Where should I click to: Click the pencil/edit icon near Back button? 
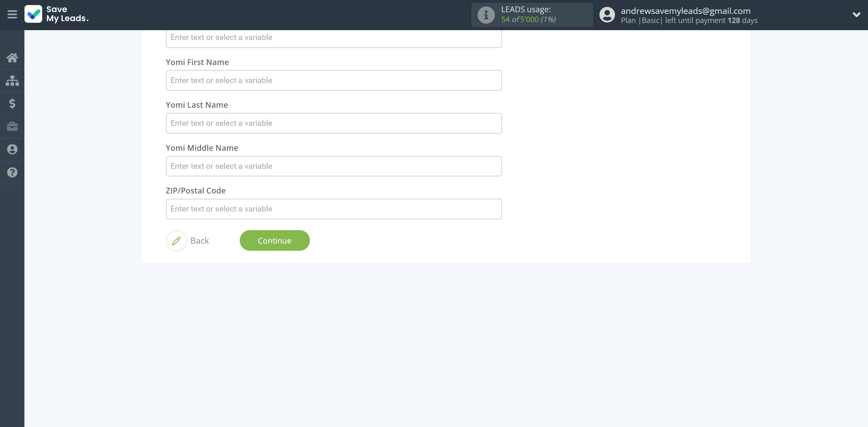click(176, 241)
